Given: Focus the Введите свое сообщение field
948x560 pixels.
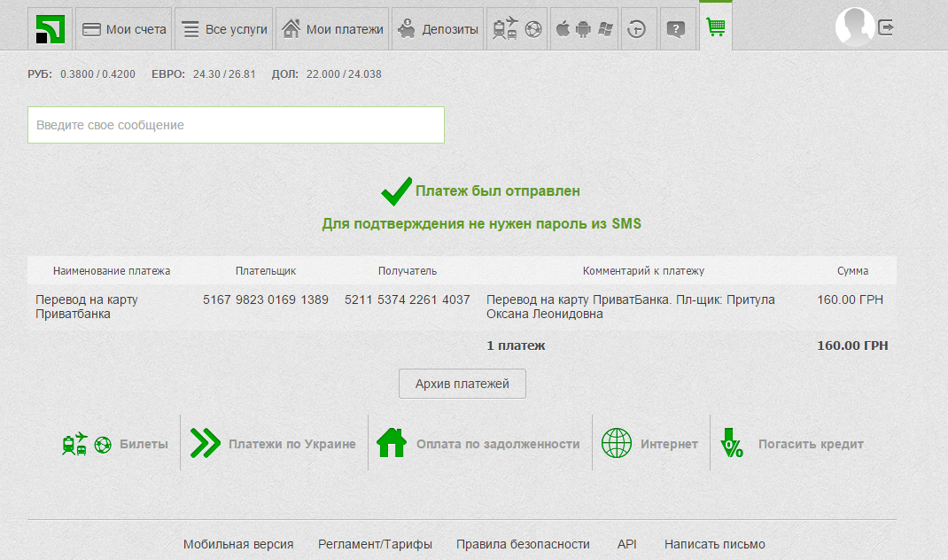Looking at the screenshot, I should [x=236, y=125].
